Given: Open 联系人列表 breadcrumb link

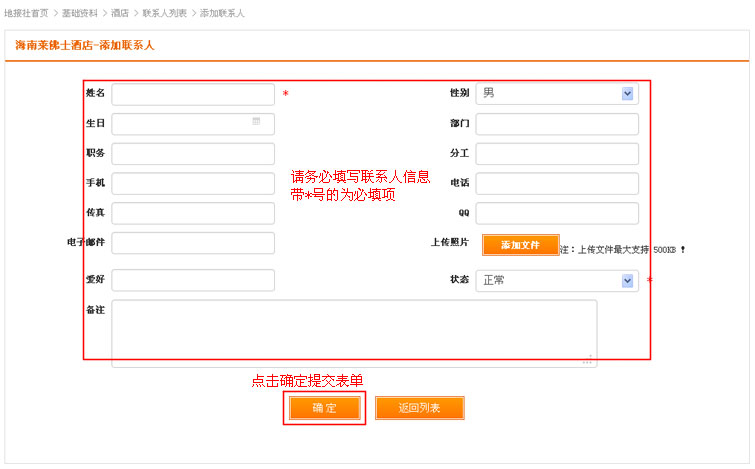Looking at the screenshot, I should pos(164,13).
